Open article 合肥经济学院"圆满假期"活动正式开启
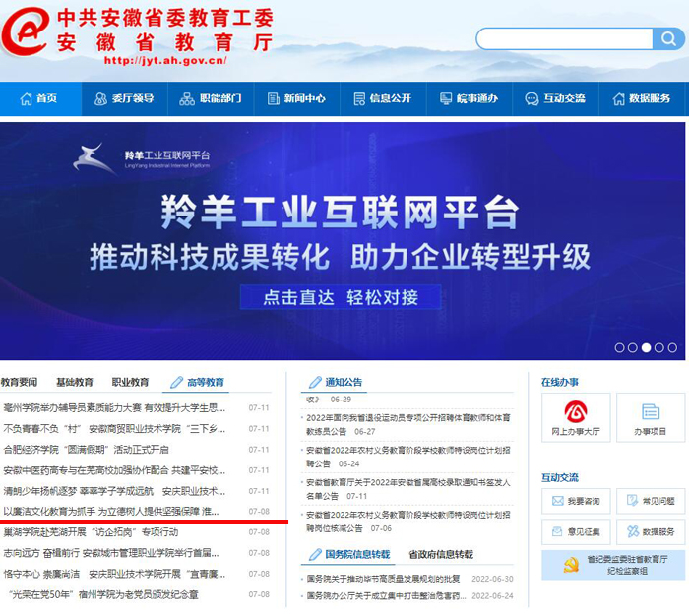The height and width of the screenshot is (616, 689). (87, 450)
